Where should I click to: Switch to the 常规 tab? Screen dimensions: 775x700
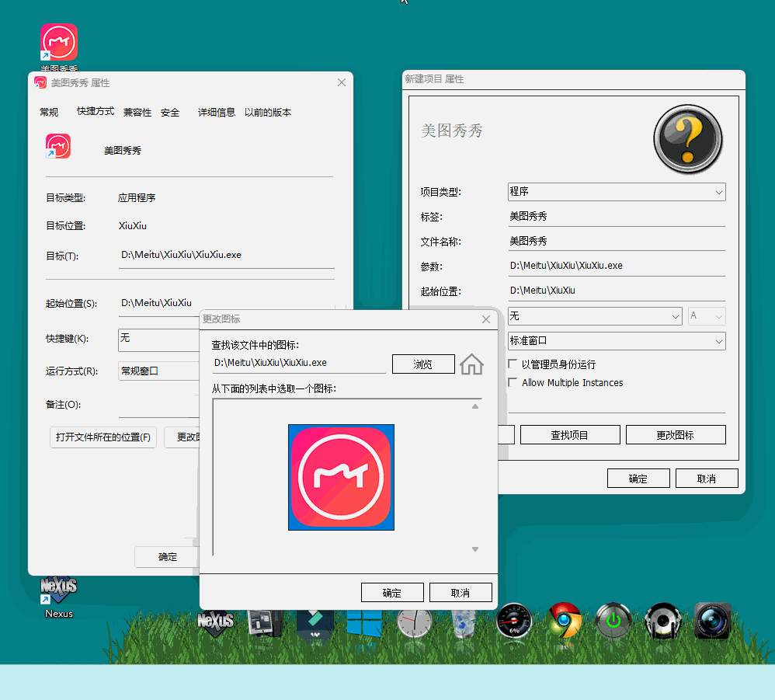coord(49,112)
